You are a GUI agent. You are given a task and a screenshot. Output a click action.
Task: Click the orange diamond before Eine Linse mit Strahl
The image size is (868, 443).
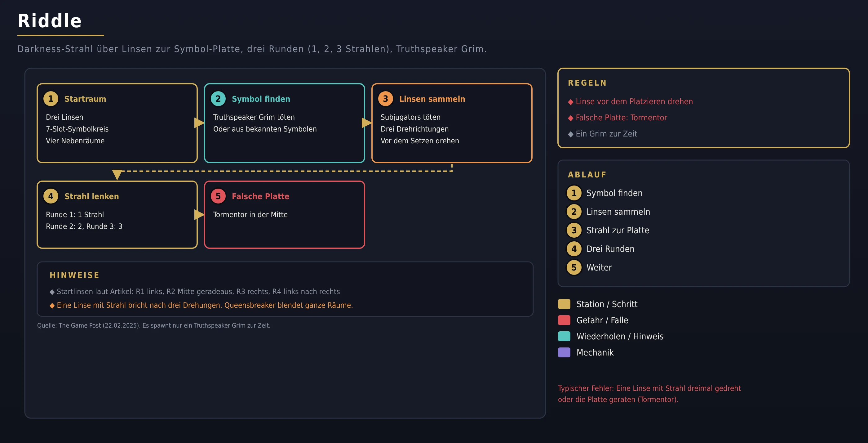point(52,306)
